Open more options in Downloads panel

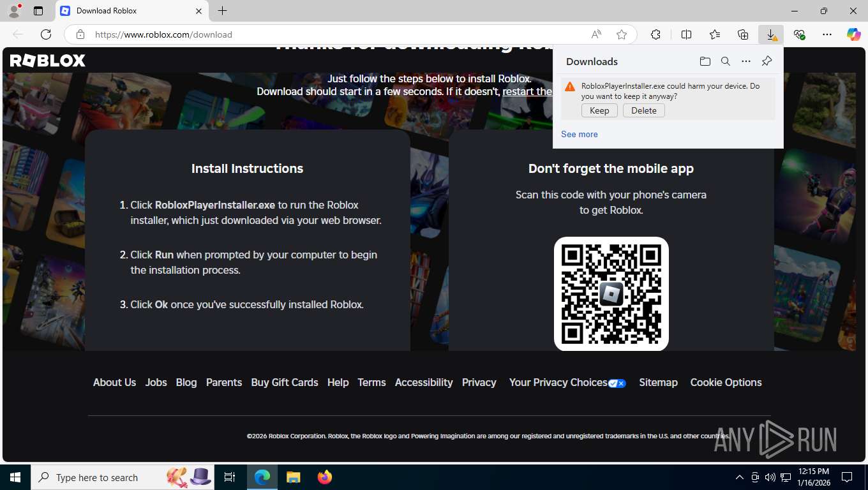click(745, 61)
